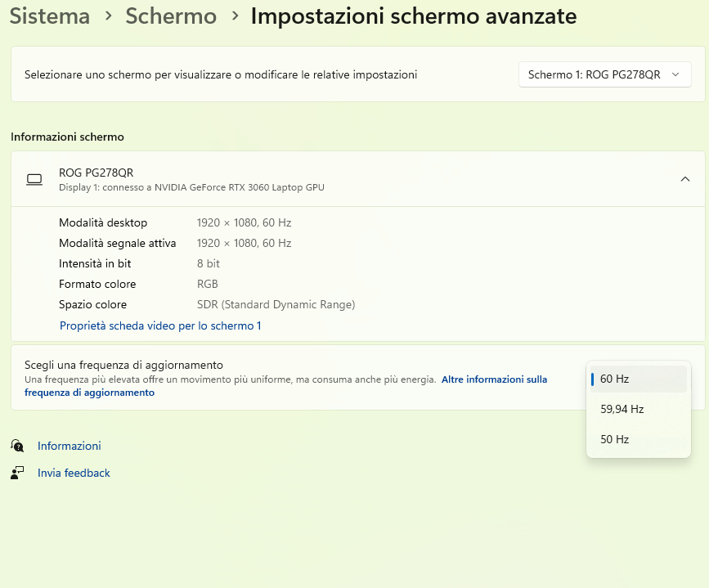Click the Invia feedback person icon
709x588 pixels.
[x=17, y=474]
